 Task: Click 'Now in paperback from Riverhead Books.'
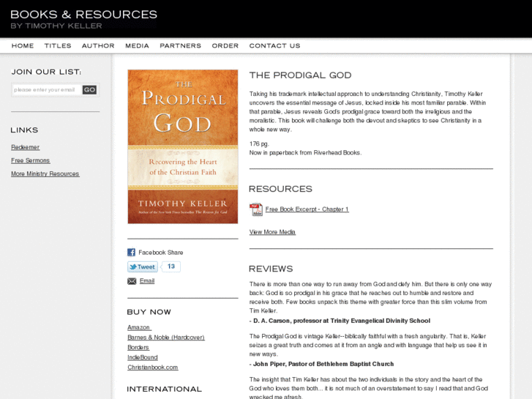(x=305, y=153)
